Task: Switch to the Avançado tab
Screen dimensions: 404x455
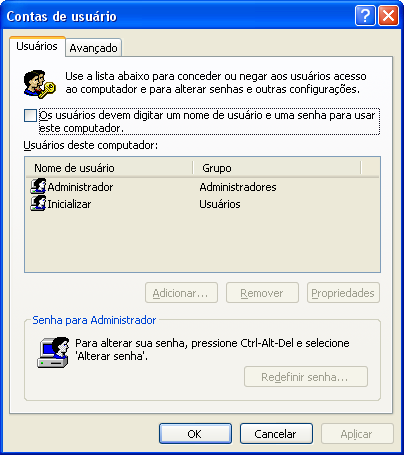Action: (x=93, y=48)
